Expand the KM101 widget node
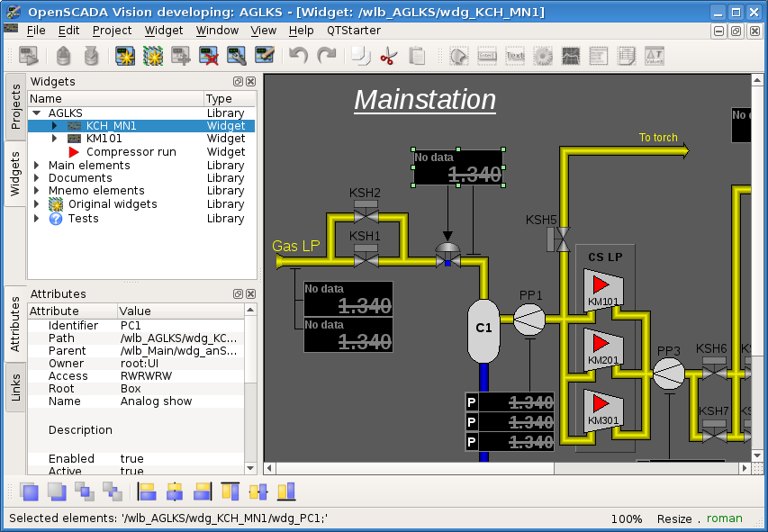The width and height of the screenshot is (768, 532). coord(55,139)
